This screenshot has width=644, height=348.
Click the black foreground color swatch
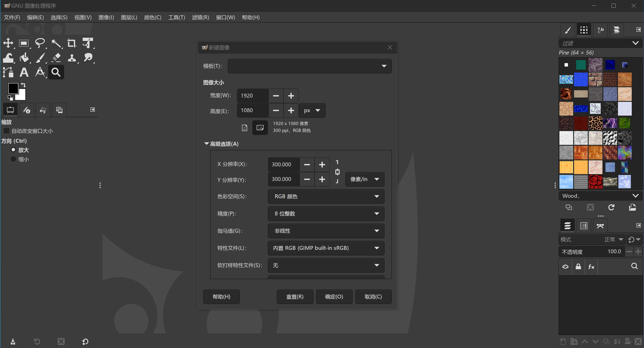coord(13,88)
